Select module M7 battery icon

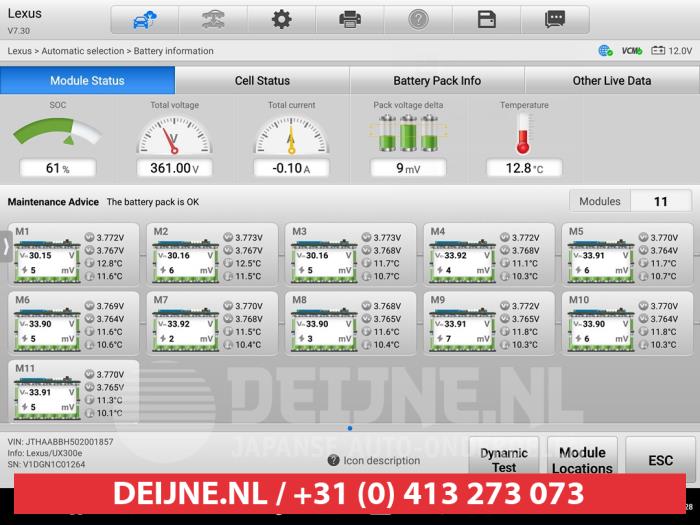click(185, 329)
